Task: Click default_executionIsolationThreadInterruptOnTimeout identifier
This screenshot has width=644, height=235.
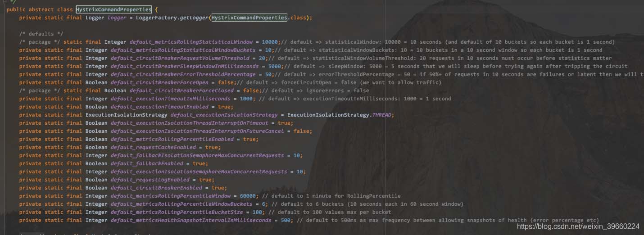Action: click(x=189, y=123)
